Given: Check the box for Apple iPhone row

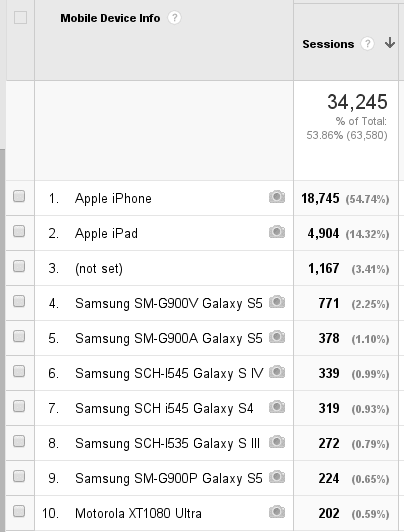Looking at the screenshot, I should [19, 196].
